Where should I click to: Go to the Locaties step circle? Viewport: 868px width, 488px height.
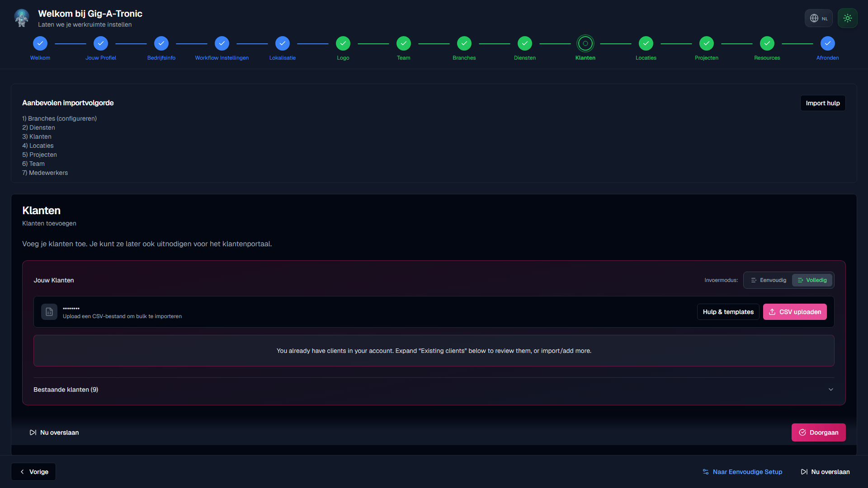pos(646,43)
